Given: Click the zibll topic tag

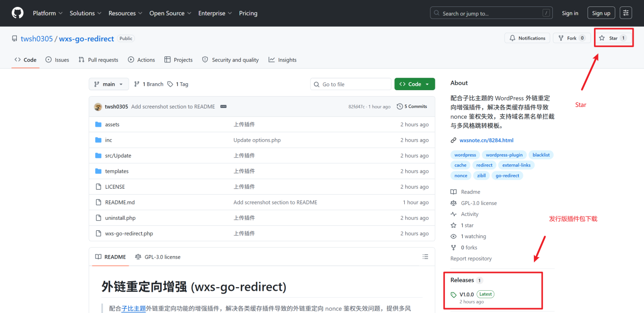Looking at the screenshot, I should (x=482, y=176).
